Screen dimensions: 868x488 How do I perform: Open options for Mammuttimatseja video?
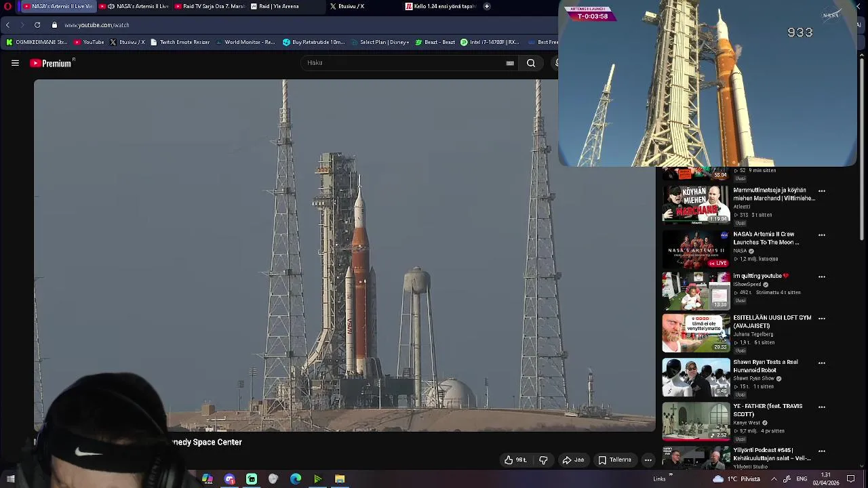pyautogui.click(x=822, y=191)
